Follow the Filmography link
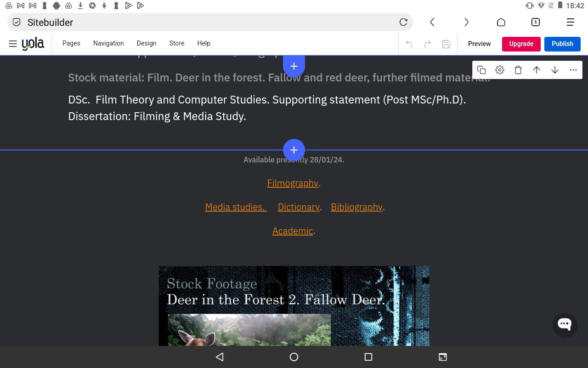Screen dimensions: 588x368 coord(293,183)
